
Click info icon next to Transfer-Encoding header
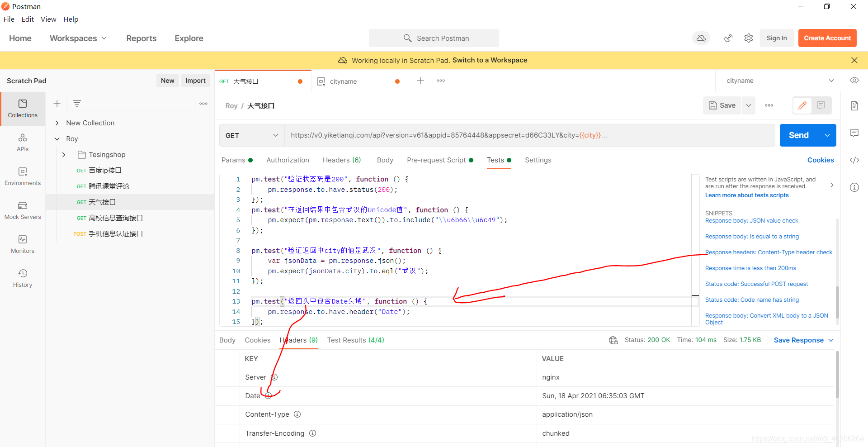313,433
